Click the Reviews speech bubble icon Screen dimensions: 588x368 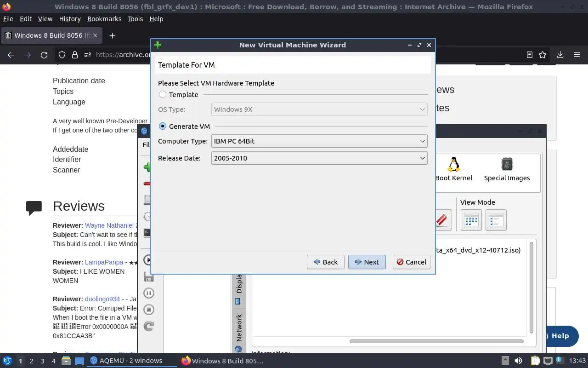coord(34,207)
